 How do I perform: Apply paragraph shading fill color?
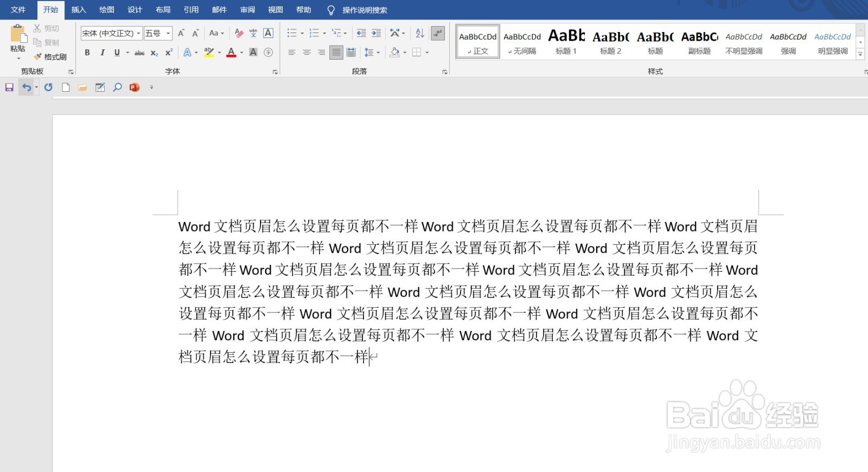coord(395,53)
